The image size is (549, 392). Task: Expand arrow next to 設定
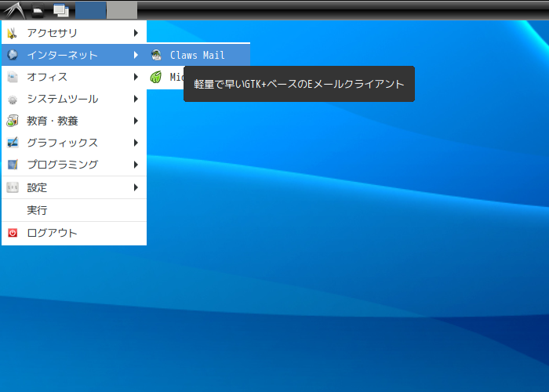136,187
